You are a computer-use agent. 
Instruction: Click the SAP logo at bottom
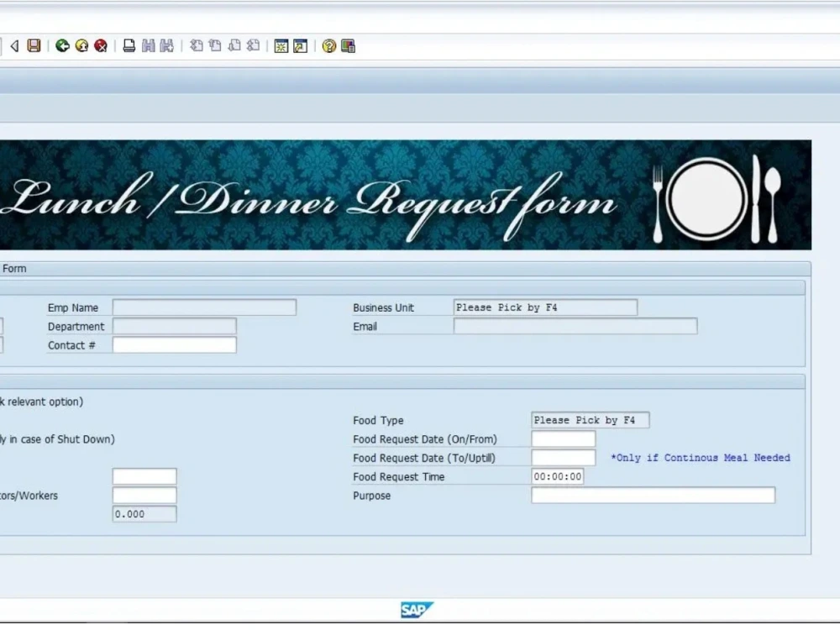point(417,610)
